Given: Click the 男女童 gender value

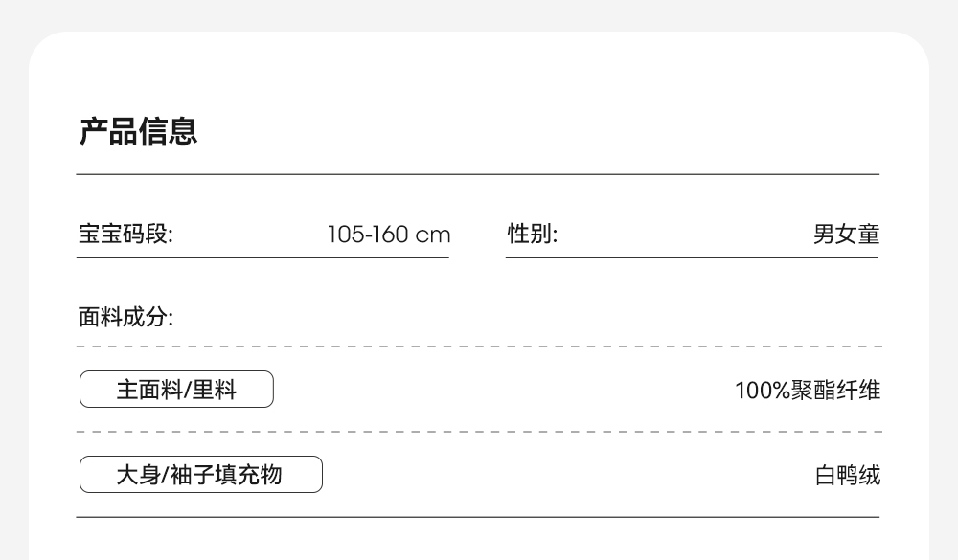Looking at the screenshot, I should point(846,235).
